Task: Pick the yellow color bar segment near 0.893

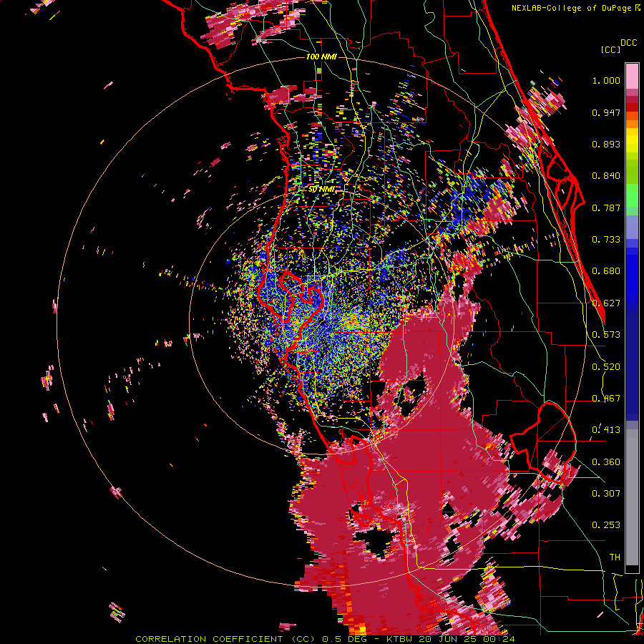Action: point(632,140)
